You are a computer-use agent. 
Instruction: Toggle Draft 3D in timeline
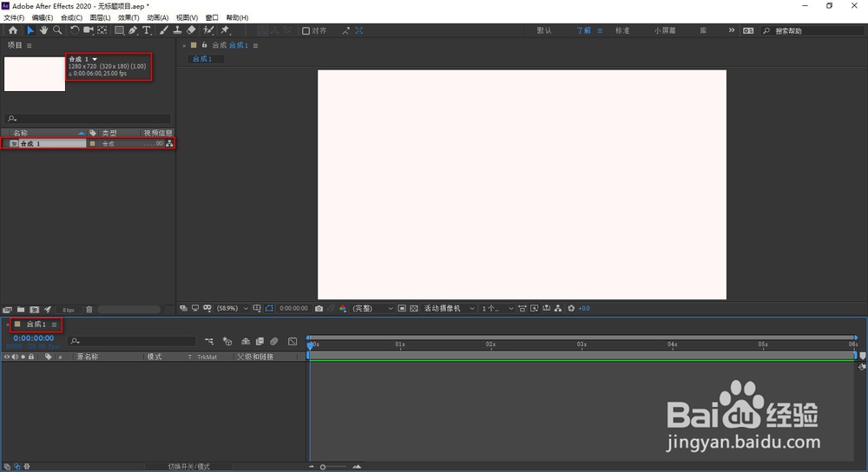[227, 341]
